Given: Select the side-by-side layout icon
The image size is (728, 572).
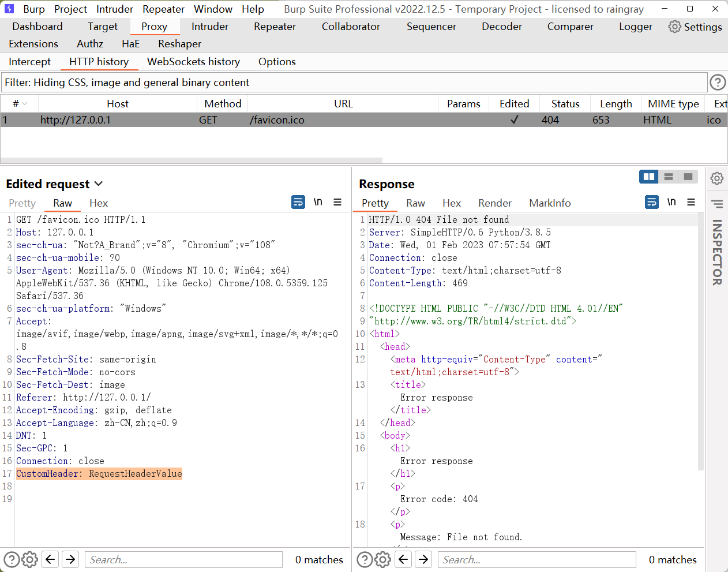Looking at the screenshot, I should click(649, 177).
